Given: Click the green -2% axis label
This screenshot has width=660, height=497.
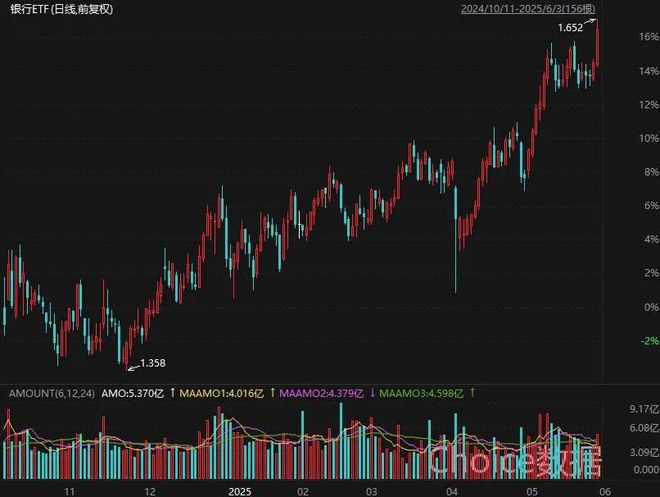Looking at the screenshot, I should click(649, 340).
